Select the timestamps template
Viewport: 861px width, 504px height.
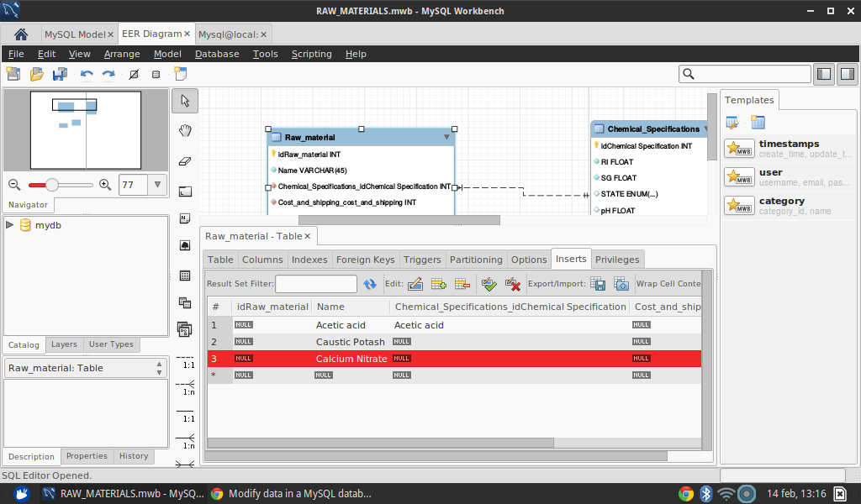tap(789, 148)
